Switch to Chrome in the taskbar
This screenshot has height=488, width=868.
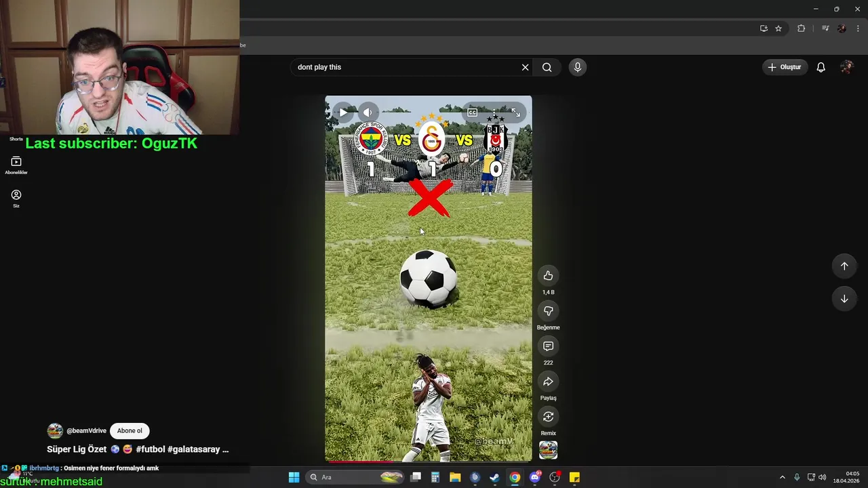tap(515, 477)
